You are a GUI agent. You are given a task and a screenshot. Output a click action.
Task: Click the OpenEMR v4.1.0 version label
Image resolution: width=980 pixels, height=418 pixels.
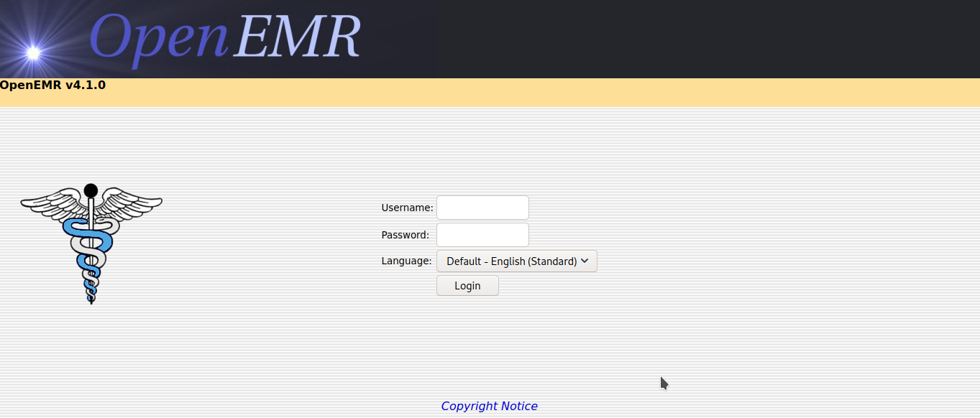[x=52, y=85]
